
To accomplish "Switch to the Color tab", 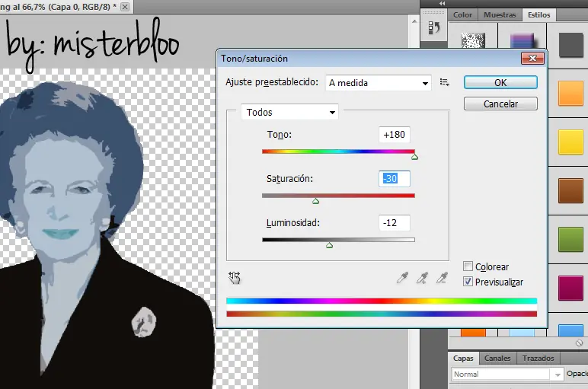I will 462,15.
